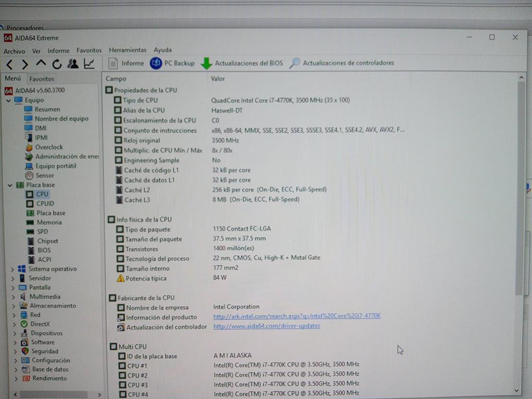
Task: Open the Herramientas menu
Action: [x=127, y=50]
